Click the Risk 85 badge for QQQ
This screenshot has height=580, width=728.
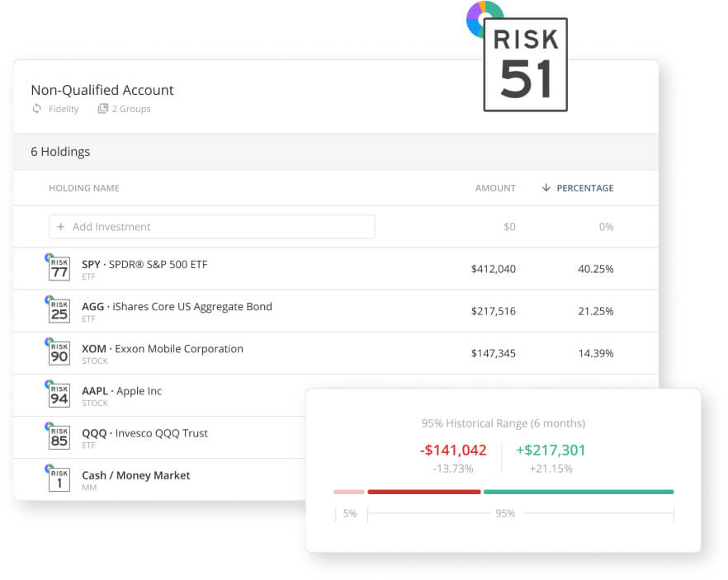59,437
